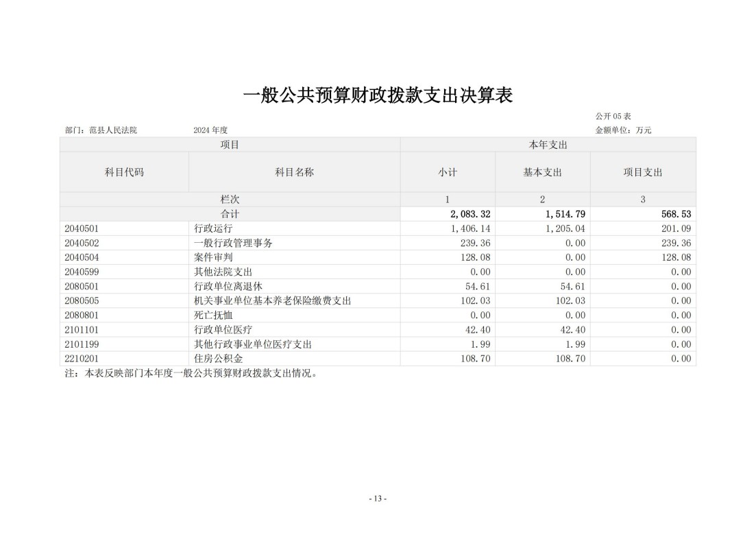Click the 小计 column header

click(x=448, y=172)
